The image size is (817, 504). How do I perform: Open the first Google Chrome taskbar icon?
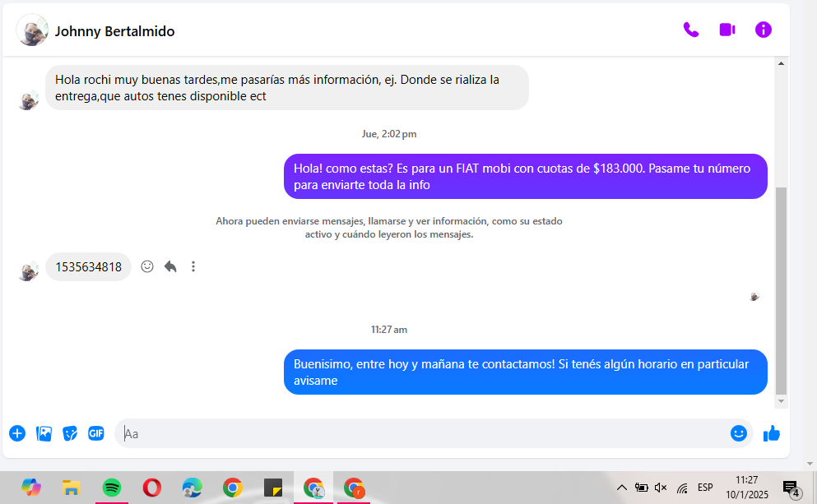click(232, 488)
